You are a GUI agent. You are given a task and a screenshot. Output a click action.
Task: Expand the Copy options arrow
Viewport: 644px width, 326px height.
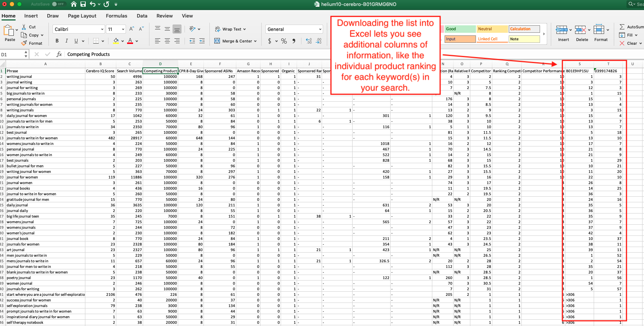pos(42,35)
